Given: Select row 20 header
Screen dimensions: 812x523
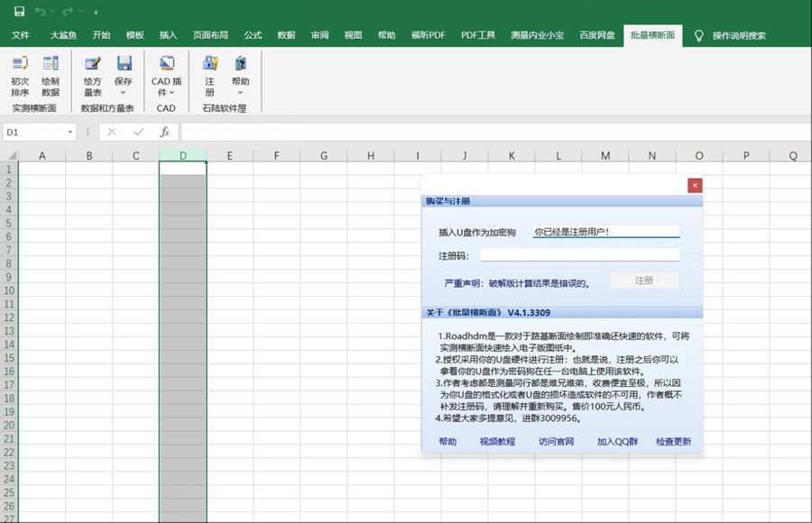Looking at the screenshot, I should (9, 425).
